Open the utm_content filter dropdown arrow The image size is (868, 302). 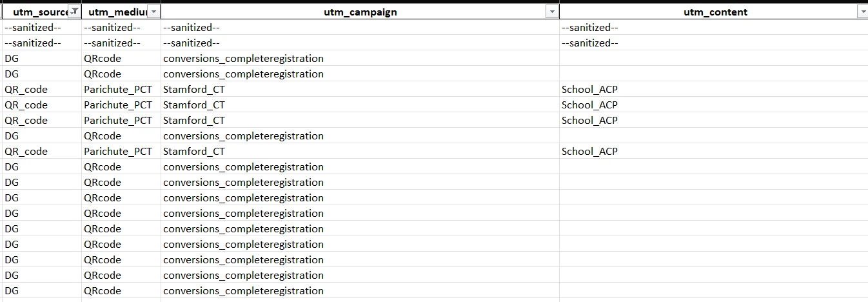pos(862,12)
